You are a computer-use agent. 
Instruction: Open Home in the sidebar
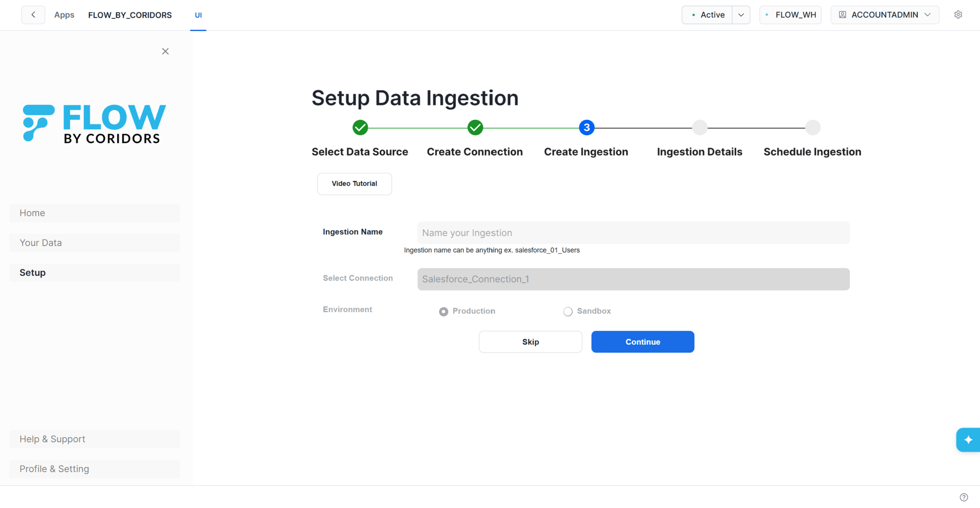point(95,213)
